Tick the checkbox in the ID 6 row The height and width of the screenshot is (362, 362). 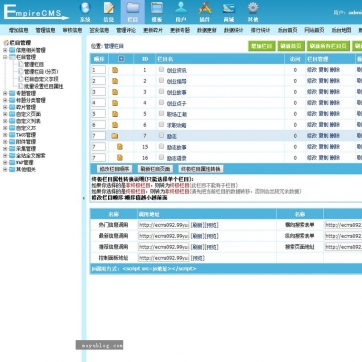coord(161,124)
